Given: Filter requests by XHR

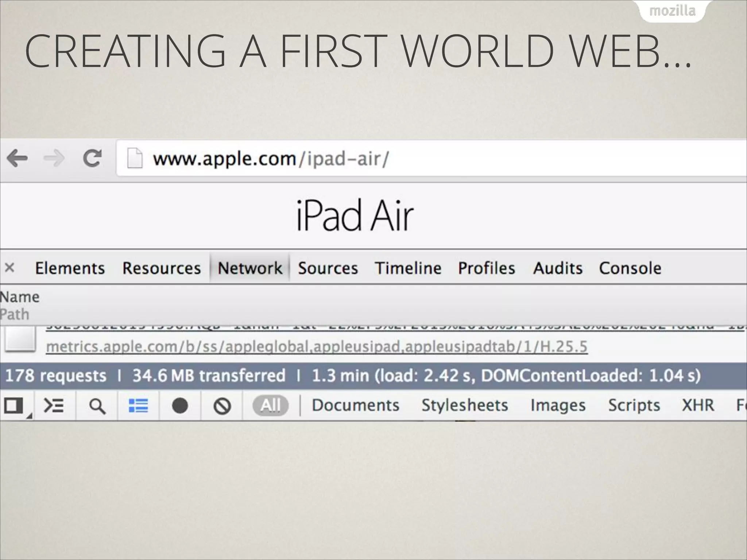Looking at the screenshot, I should click(698, 405).
